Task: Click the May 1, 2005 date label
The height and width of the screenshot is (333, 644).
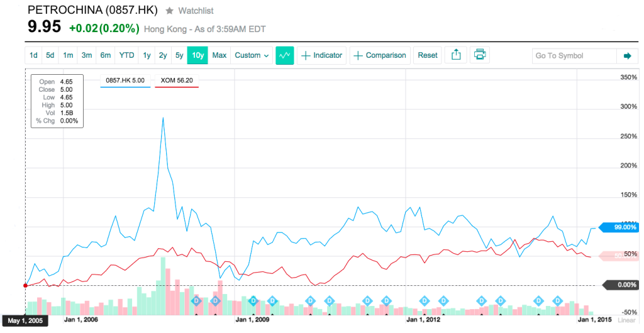Action: pos(25,320)
